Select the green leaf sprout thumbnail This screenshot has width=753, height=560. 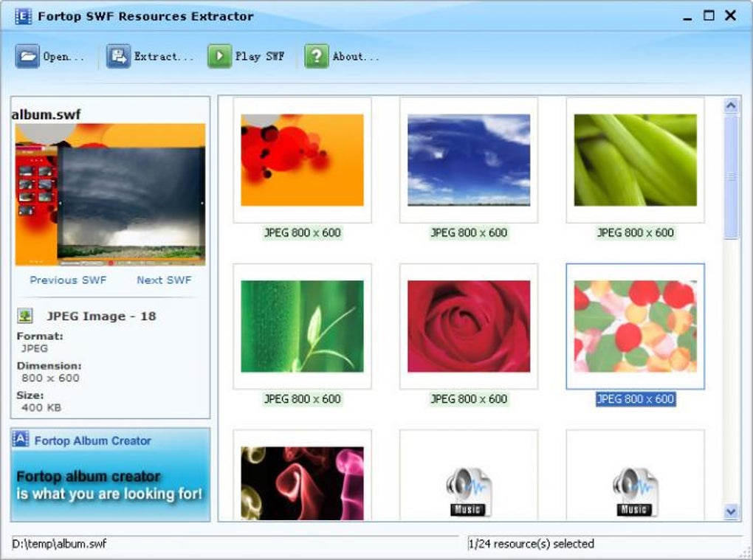(x=302, y=326)
